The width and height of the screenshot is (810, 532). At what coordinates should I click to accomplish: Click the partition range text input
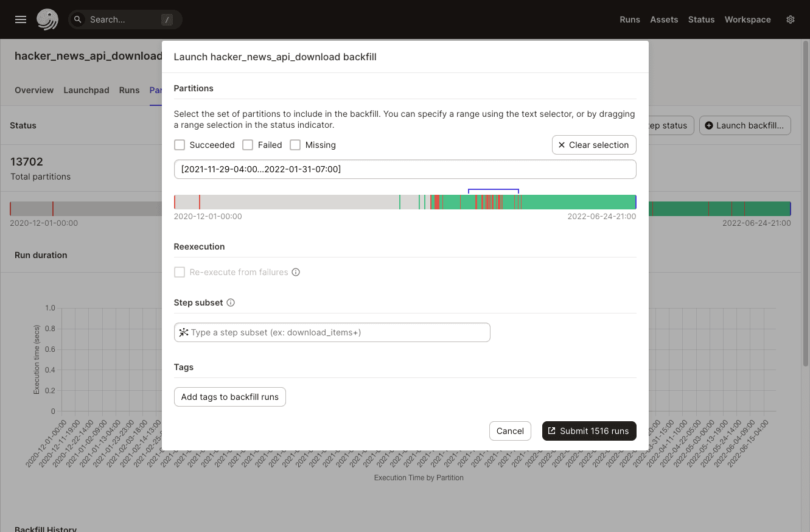[405, 169]
